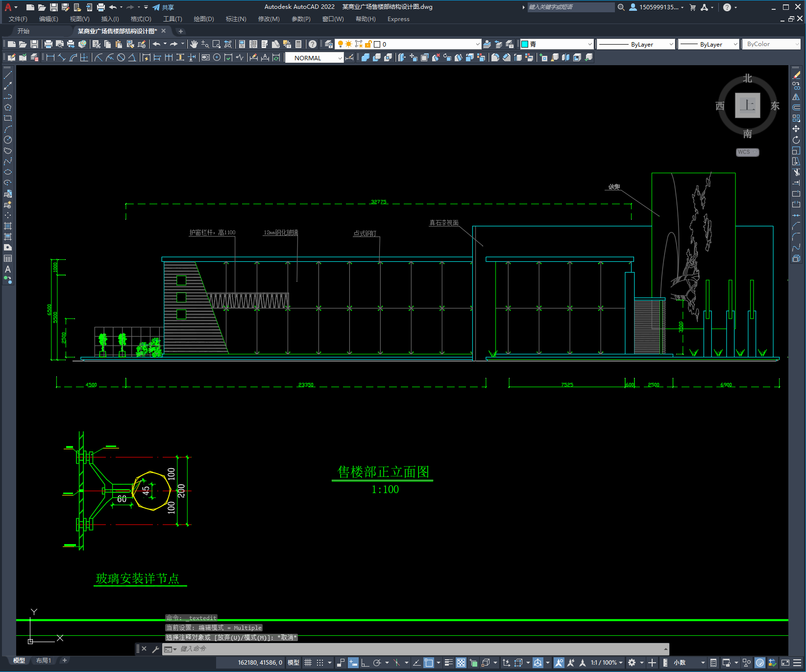Viewport: 806px width, 672px height.
Task: Click the keyword search input field
Action: [x=570, y=7]
